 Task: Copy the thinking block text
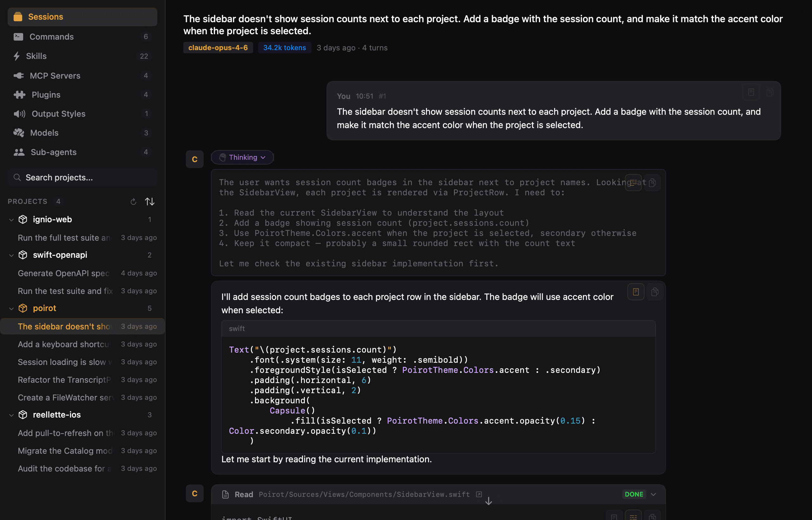click(x=652, y=183)
